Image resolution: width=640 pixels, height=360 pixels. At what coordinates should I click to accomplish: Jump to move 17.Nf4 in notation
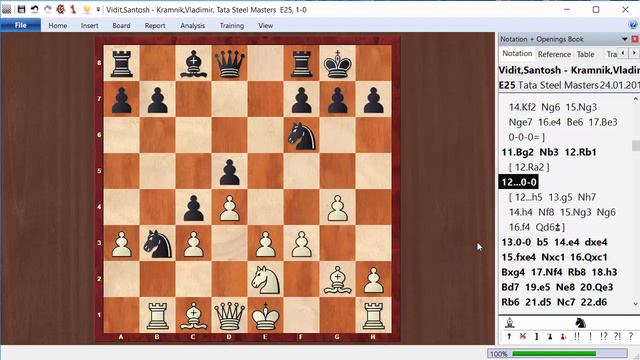point(547,272)
